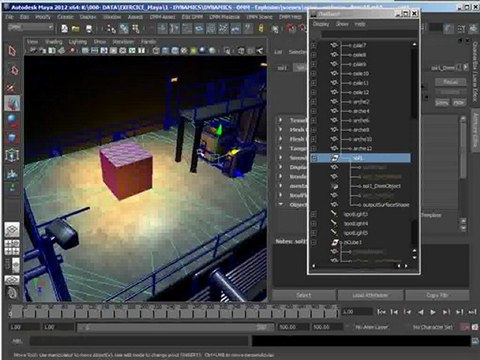The image size is (480, 360).
Task: Toggle the textured display icon in viewport
Action: [x=184, y=51]
